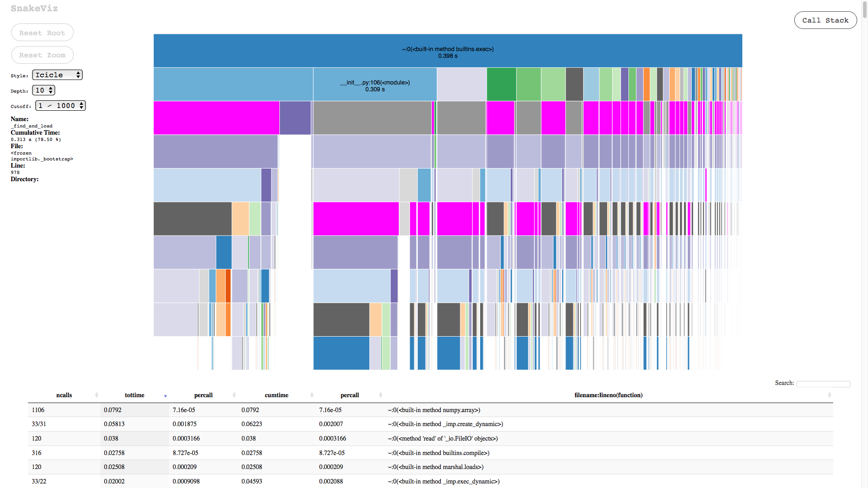Viewport: 868px width, 488px height.
Task: Click the second percall column sort arrow
Action: (x=382, y=395)
